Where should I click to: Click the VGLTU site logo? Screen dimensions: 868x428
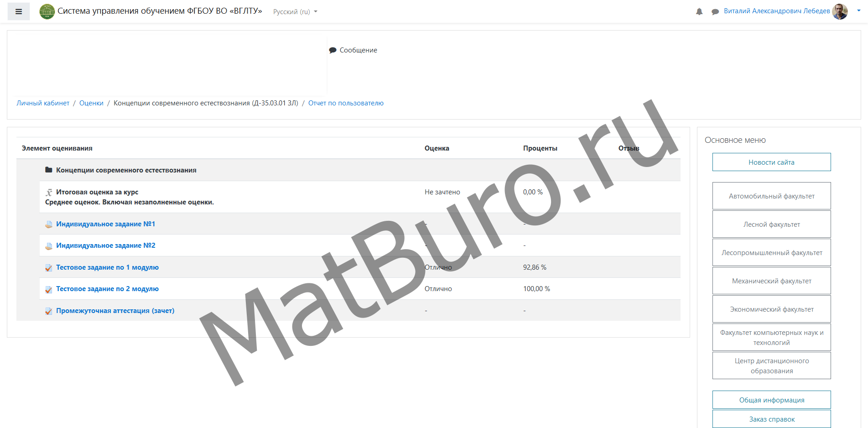(47, 11)
